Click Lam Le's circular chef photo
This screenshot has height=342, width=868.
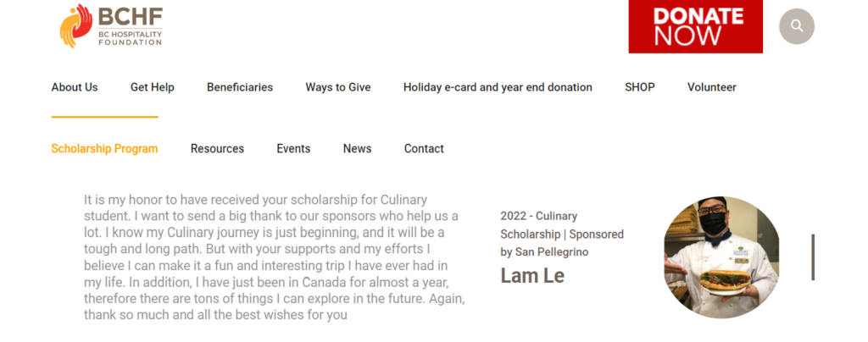(721, 256)
